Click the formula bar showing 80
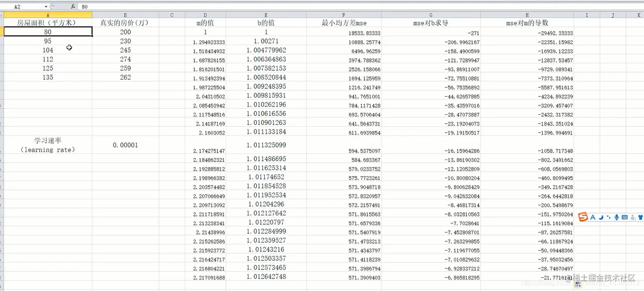644x291 pixels. [360, 7]
